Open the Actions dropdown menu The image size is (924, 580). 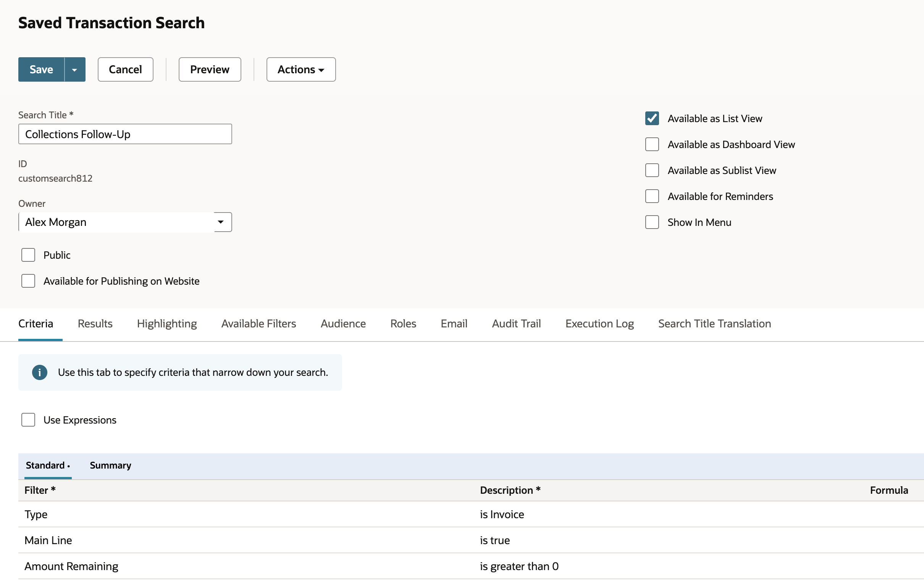click(x=301, y=69)
